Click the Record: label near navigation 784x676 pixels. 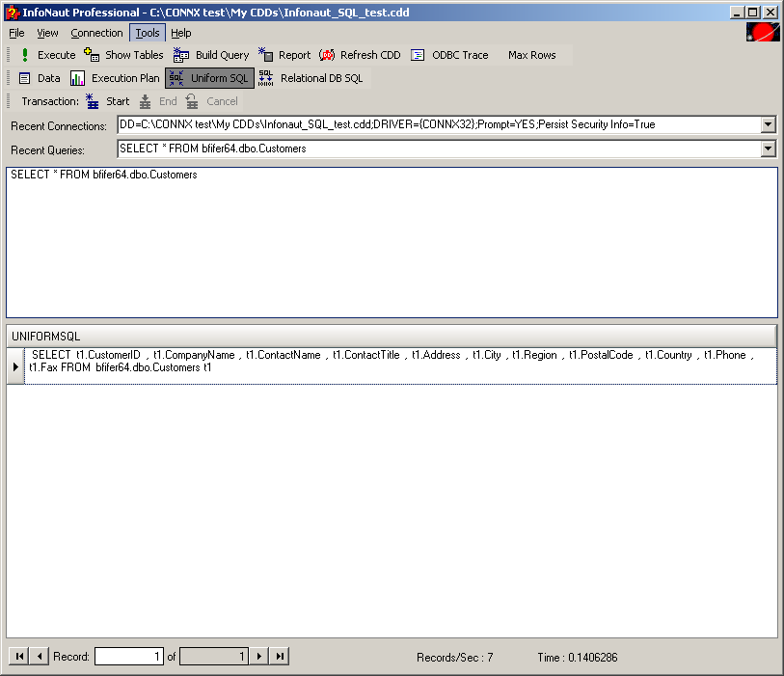(71, 657)
